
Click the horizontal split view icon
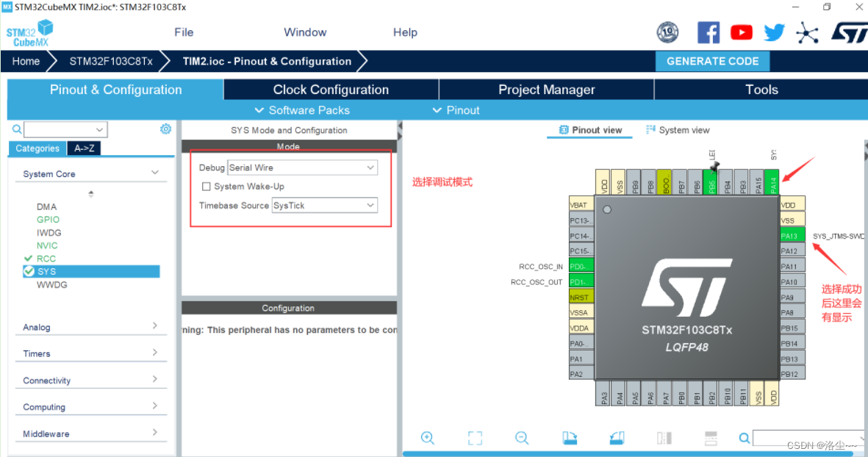click(x=711, y=438)
